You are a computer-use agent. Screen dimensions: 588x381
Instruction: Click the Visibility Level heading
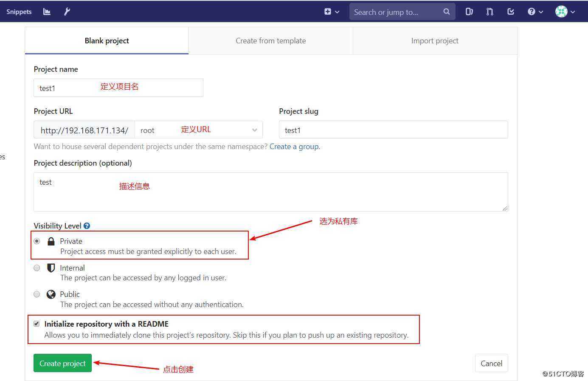coord(57,226)
